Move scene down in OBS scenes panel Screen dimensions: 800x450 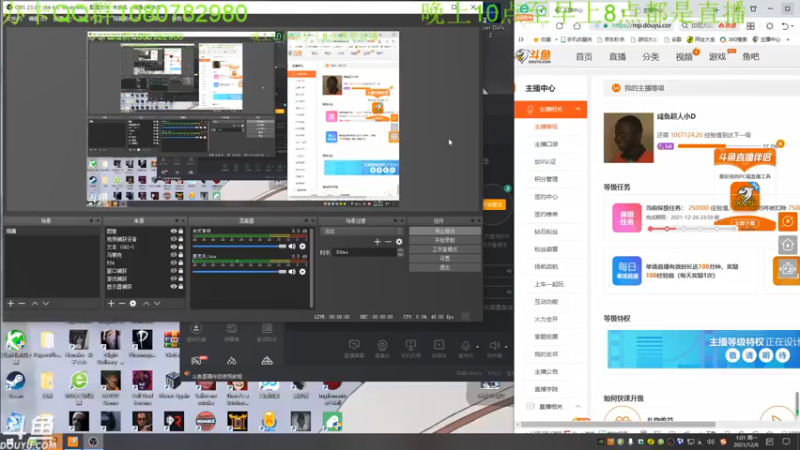[46, 304]
